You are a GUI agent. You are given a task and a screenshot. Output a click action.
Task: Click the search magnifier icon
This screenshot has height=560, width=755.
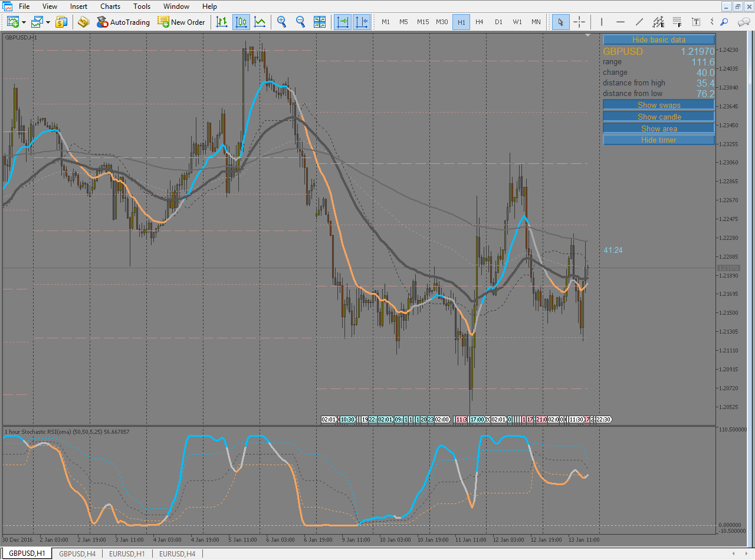tap(724, 22)
